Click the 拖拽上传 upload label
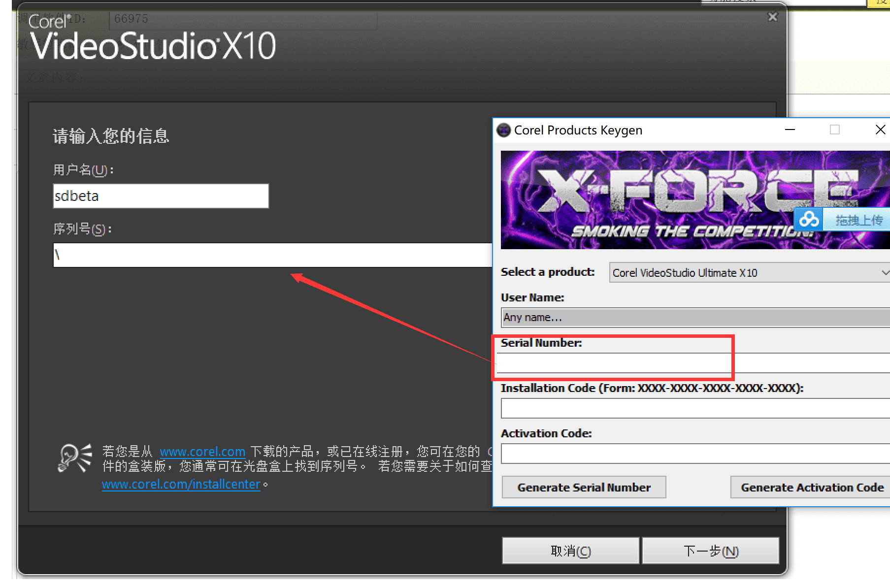This screenshot has height=588, width=890. [859, 220]
